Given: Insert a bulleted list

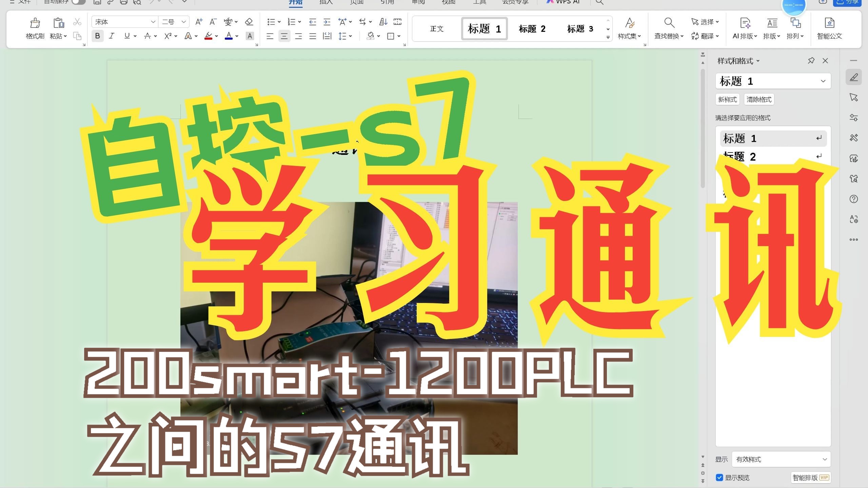Looking at the screenshot, I should point(271,22).
